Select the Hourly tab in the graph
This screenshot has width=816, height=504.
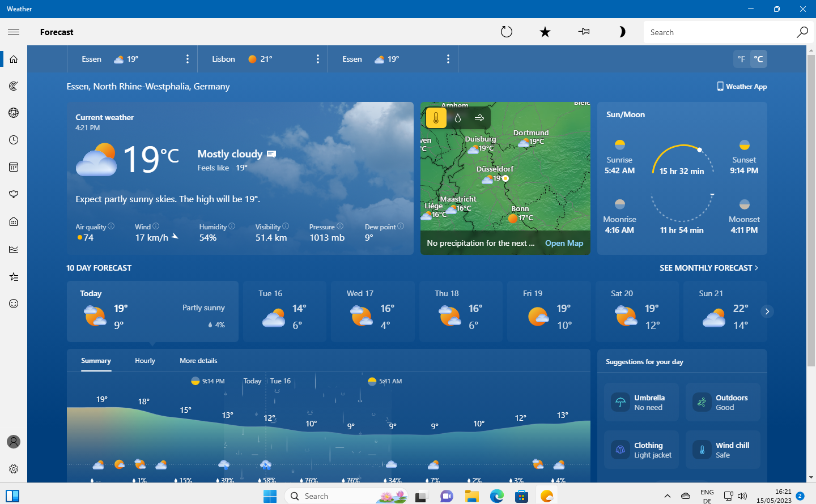(145, 360)
